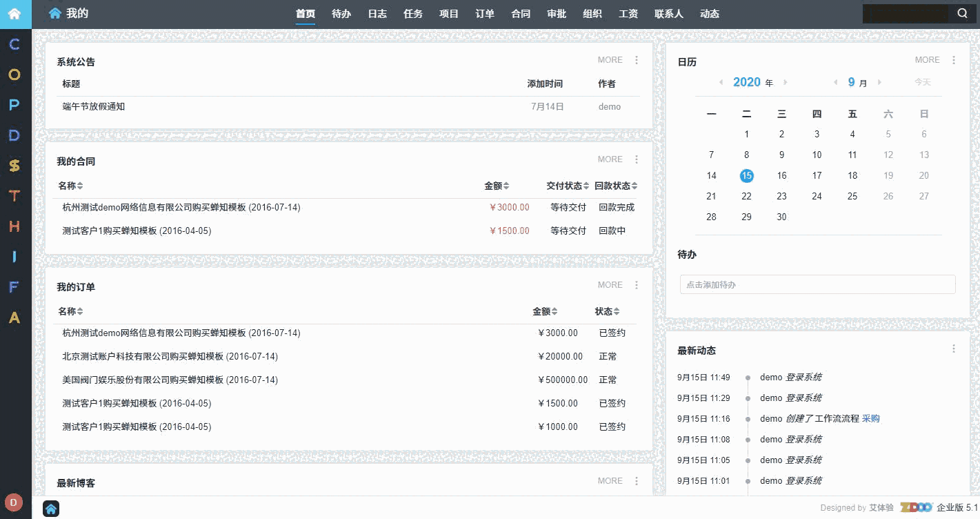The width and height of the screenshot is (980, 519).
Task: Switch to the 订单 tab
Action: [485, 13]
